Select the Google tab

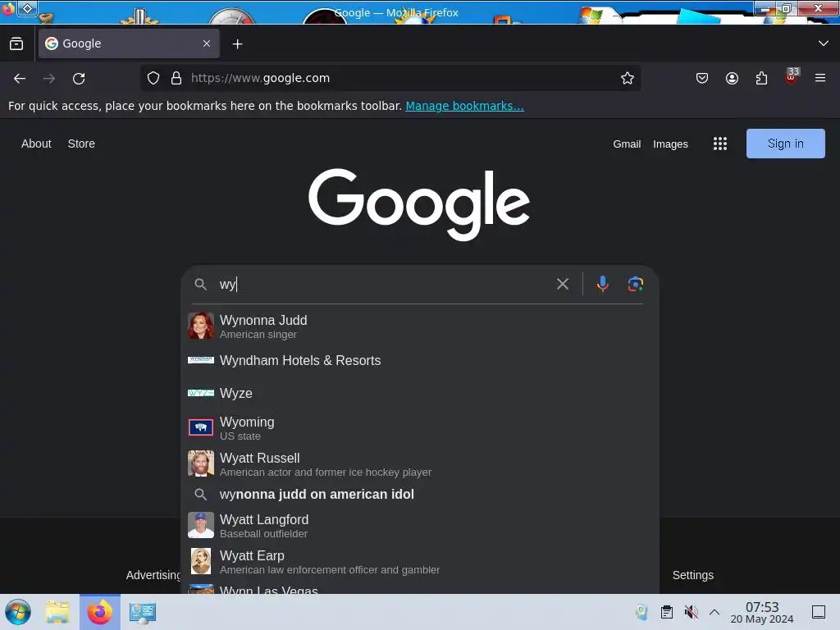point(129,43)
